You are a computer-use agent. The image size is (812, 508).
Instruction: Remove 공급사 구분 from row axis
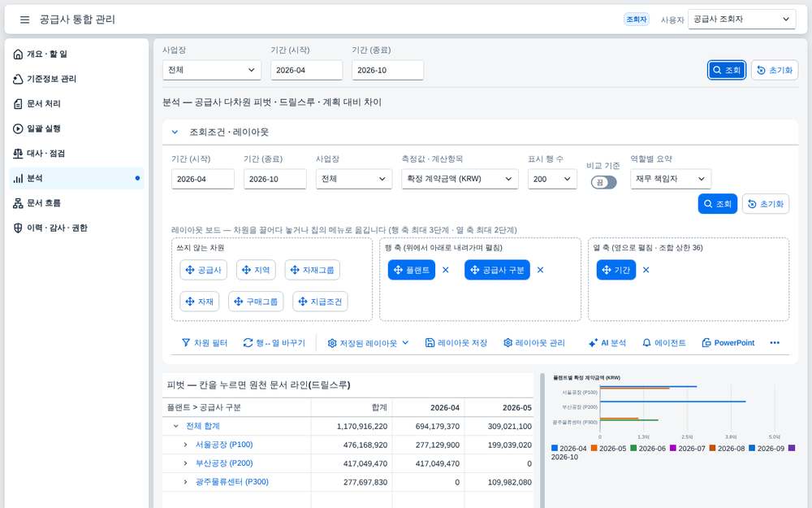(x=541, y=270)
